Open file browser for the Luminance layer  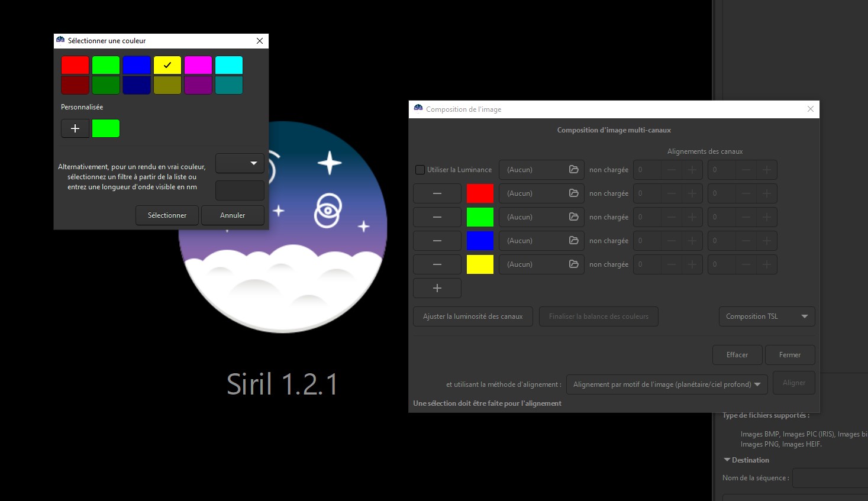click(x=573, y=170)
